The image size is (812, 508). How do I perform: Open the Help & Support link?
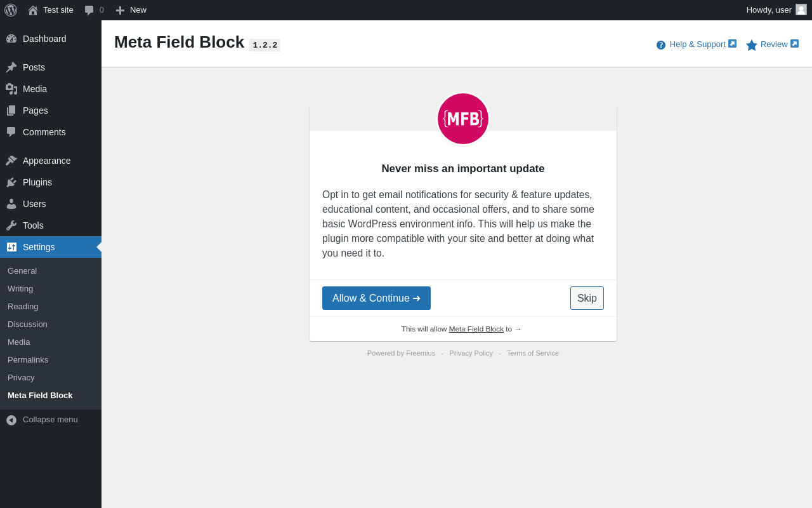tap(697, 44)
